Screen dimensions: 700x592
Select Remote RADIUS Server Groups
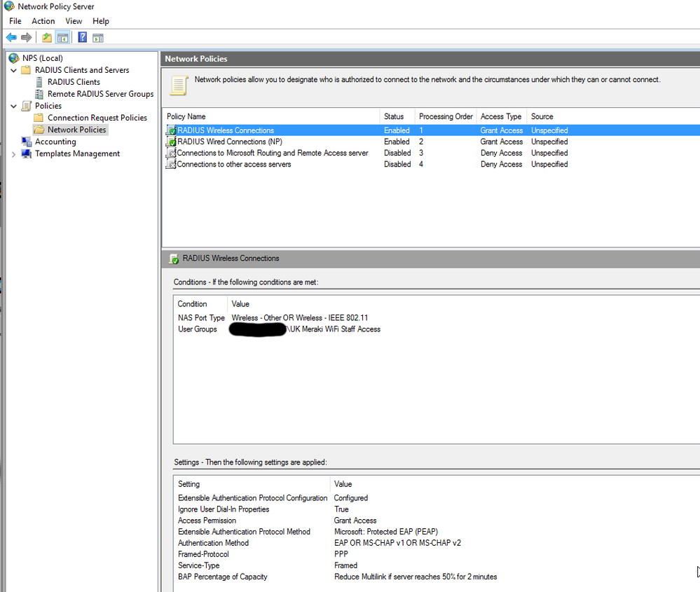(100, 94)
